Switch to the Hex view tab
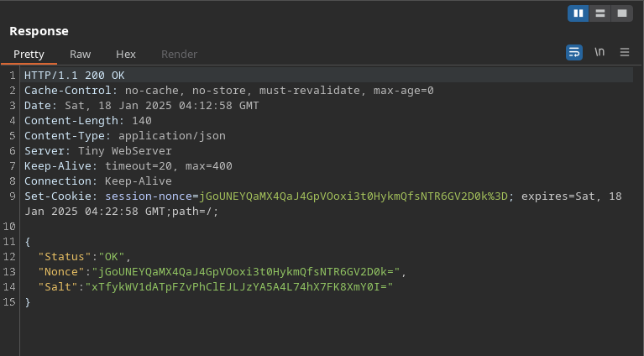Viewport: 644px width, 356px height. pos(126,54)
